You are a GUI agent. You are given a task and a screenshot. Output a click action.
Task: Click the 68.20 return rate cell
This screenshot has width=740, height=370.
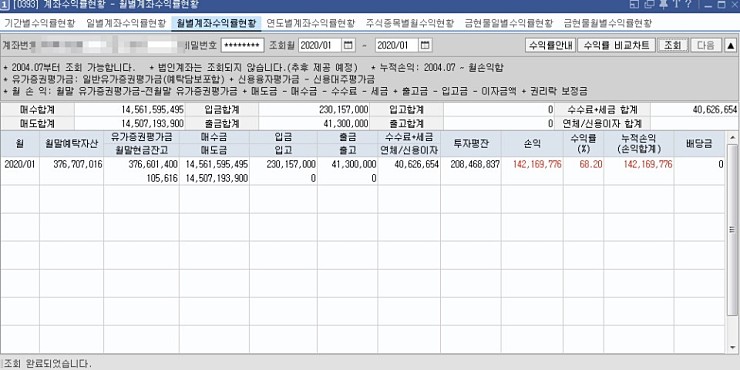[583, 165]
